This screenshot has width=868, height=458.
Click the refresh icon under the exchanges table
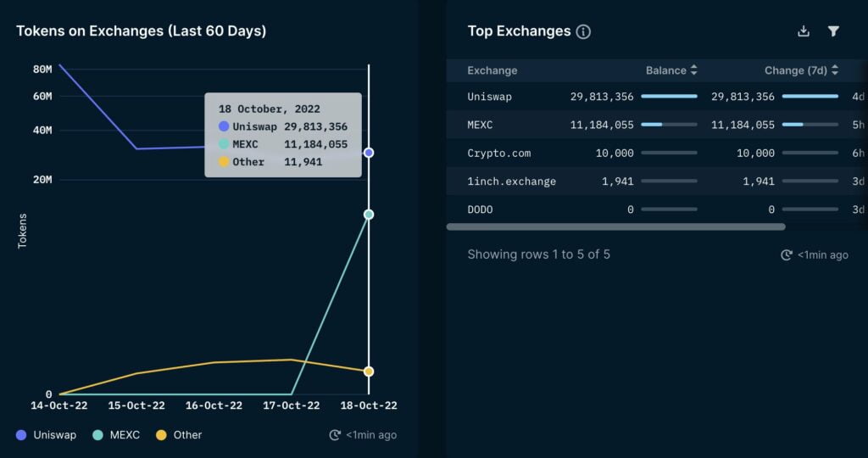pyautogui.click(x=787, y=254)
